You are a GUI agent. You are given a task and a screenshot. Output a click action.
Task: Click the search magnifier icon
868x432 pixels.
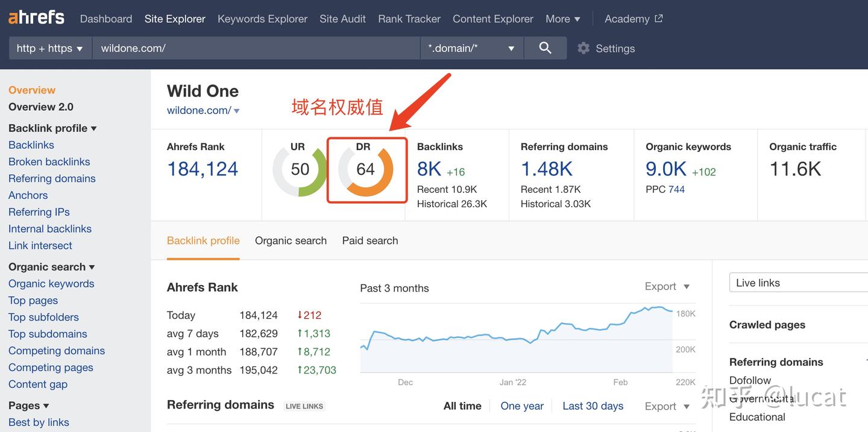[x=545, y=48]
